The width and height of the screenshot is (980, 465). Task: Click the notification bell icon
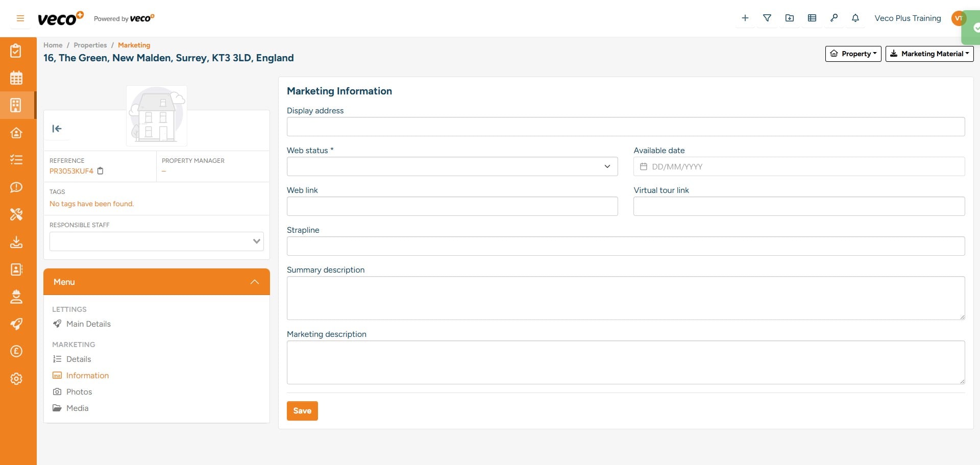click(x=855, y=18)
